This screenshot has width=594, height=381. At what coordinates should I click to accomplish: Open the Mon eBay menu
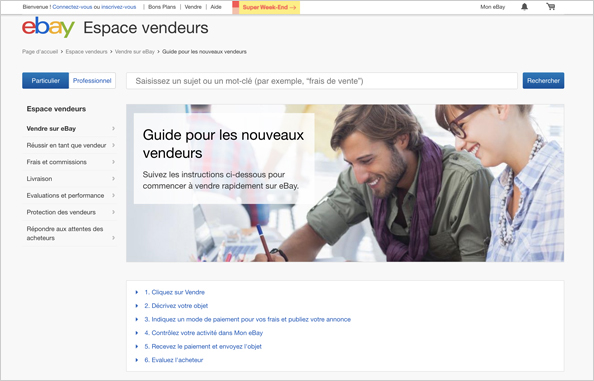click(x=492, y=7)
